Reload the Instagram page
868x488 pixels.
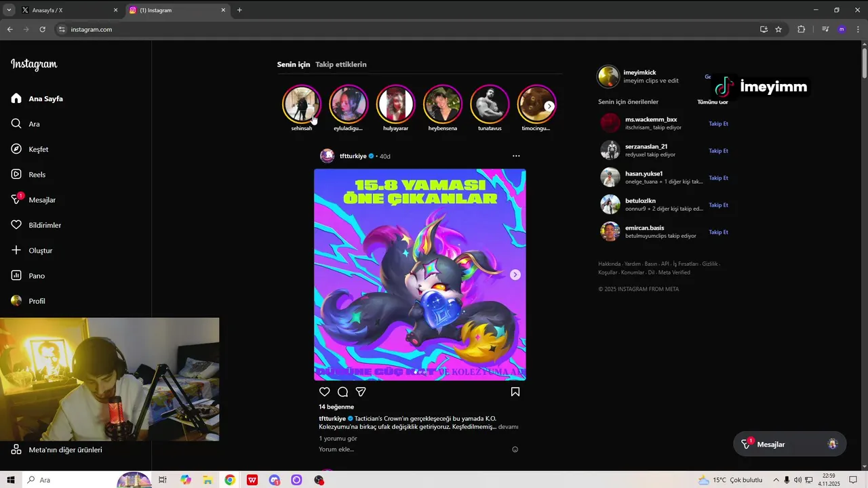42,29
